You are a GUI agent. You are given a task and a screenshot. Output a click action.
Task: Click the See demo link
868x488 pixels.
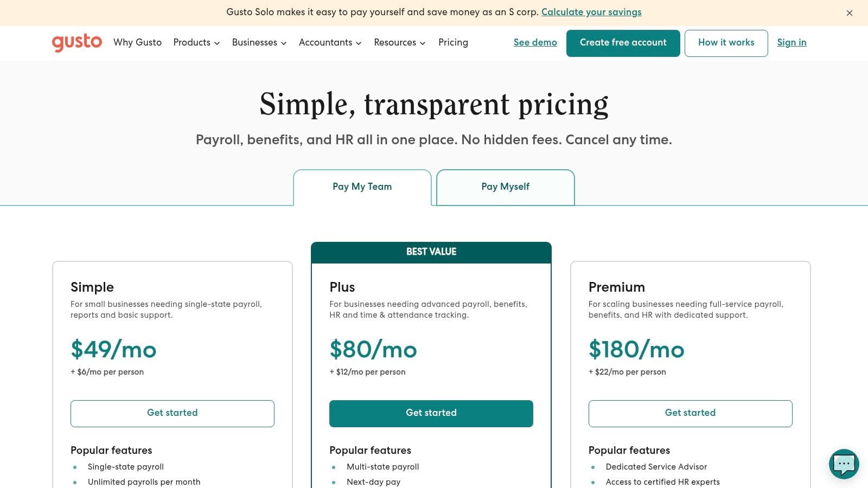535,42
